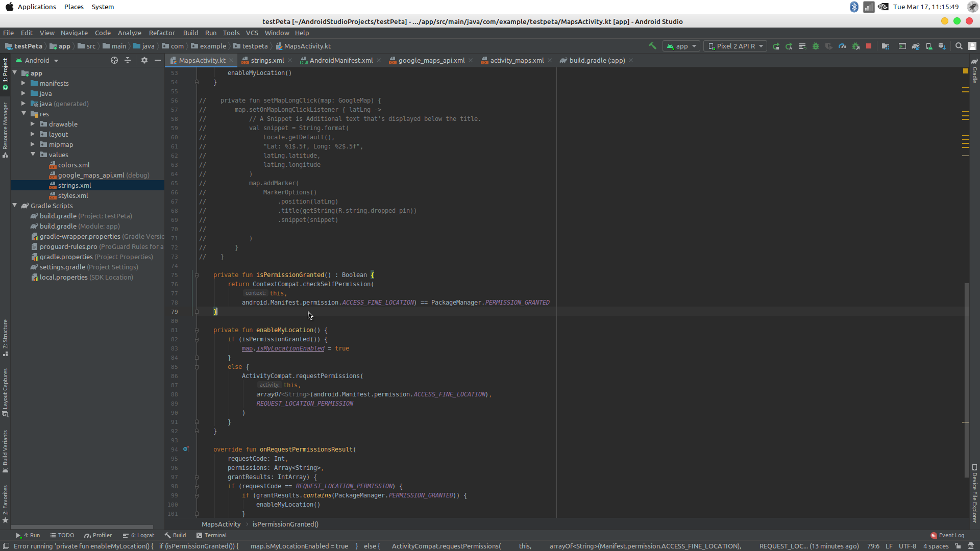Collapse the res folder
The width and height of the screenshot is (980, 551).
(x=23, y=114)
